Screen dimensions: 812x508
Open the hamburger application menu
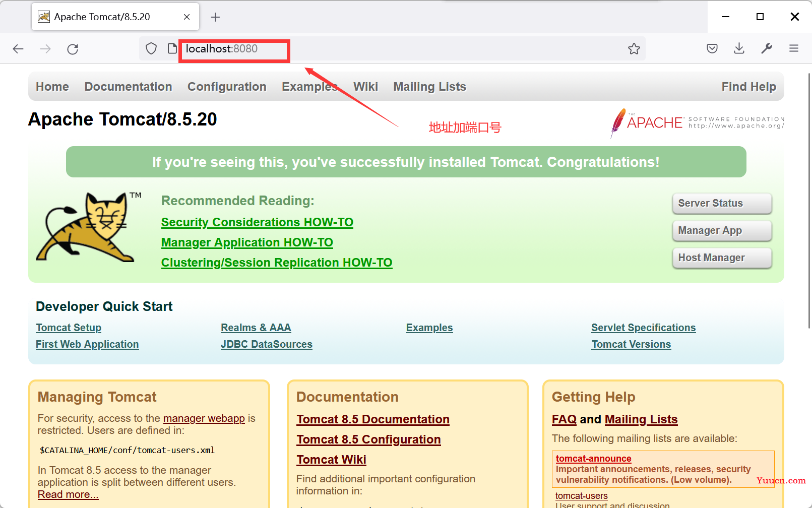pos(794,48)
